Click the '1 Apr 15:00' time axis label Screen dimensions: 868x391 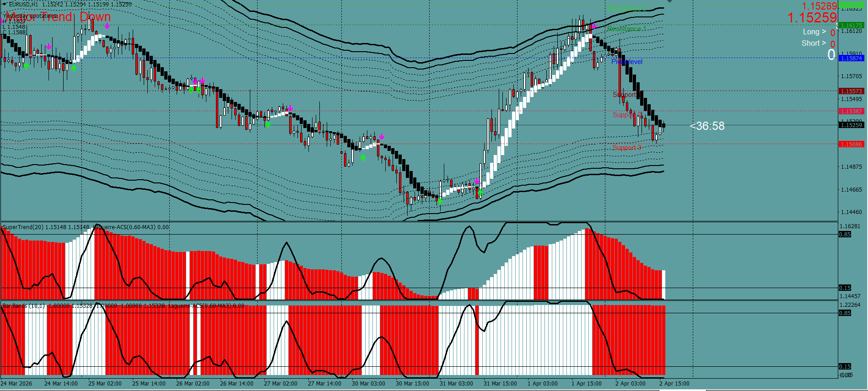[587, 384]
